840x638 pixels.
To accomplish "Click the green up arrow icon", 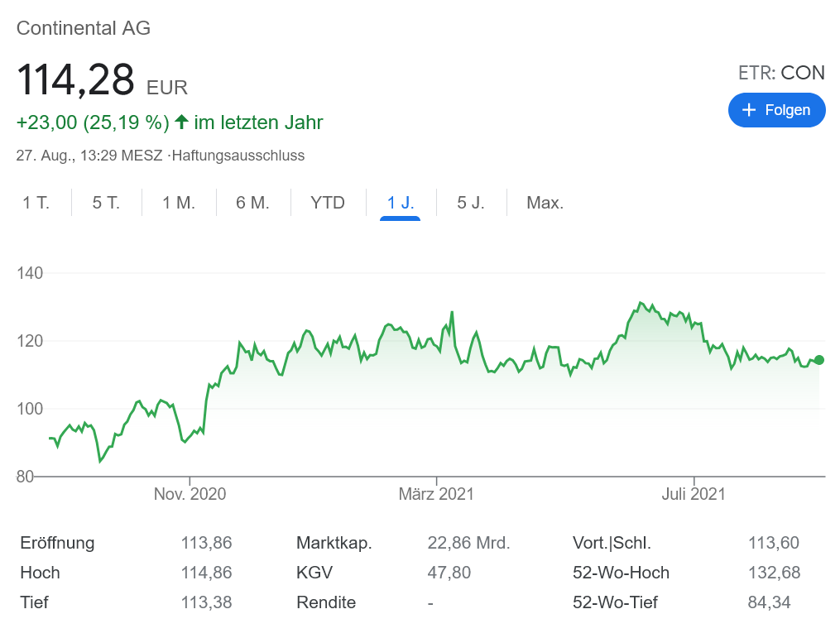I will pyautogui.click(x=182, y=122).
